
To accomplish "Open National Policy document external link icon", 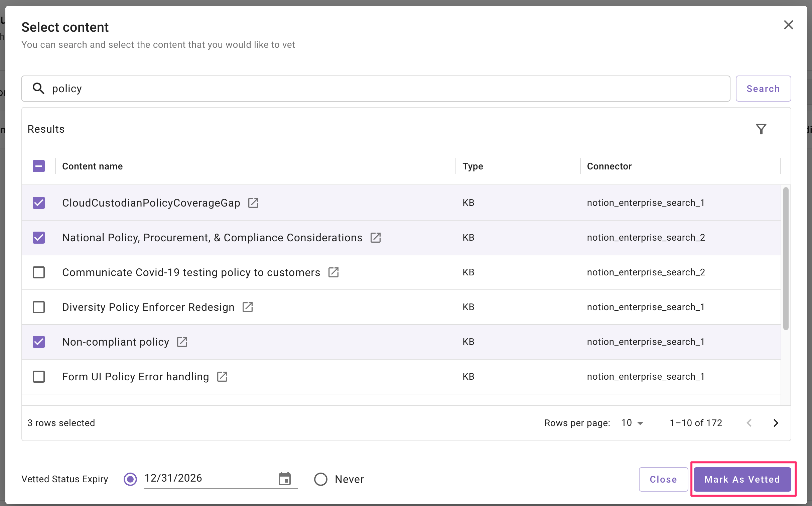I will 375,238.
